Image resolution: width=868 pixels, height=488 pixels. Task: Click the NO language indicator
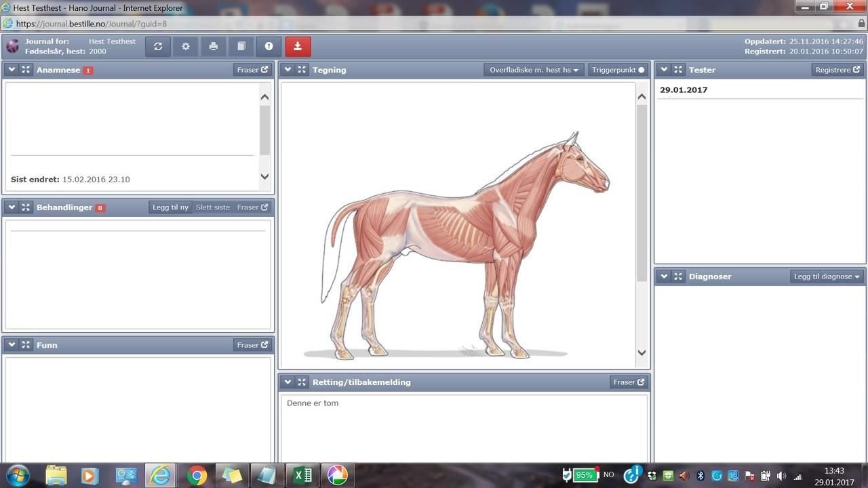(609, 475)
